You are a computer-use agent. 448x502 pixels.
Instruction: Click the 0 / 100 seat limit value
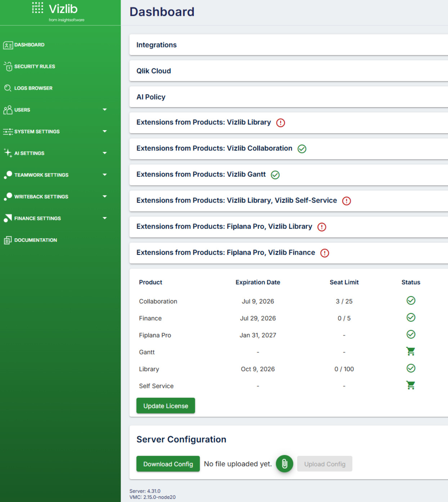344,369
